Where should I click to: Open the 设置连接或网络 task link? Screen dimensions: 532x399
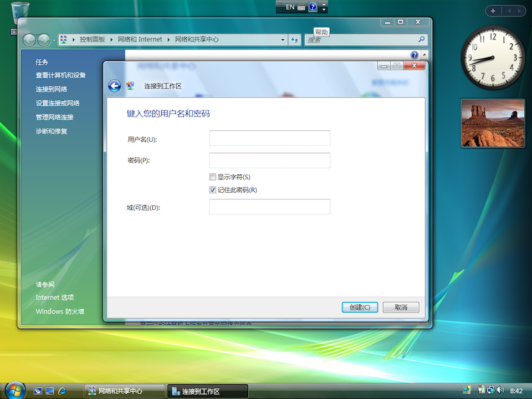58,103
